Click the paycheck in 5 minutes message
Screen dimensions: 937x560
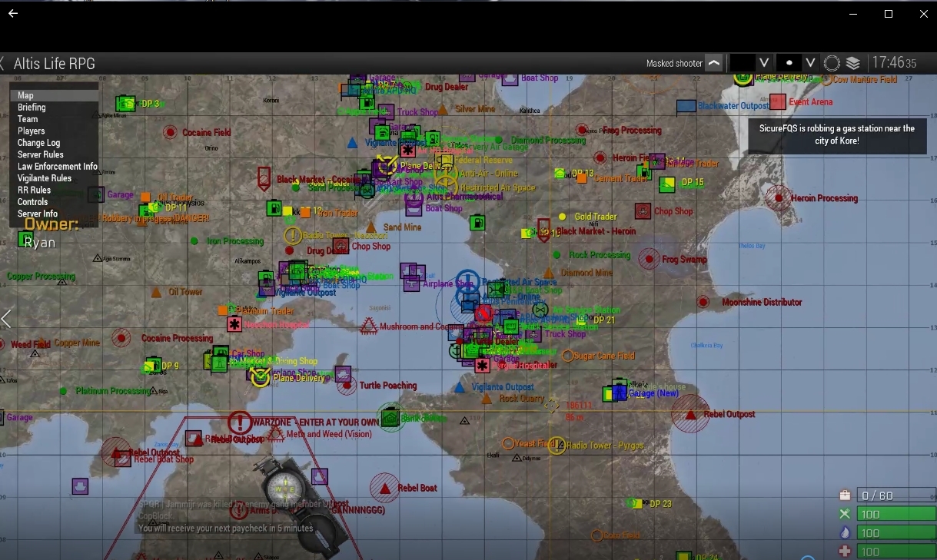[x=226, y=529]
